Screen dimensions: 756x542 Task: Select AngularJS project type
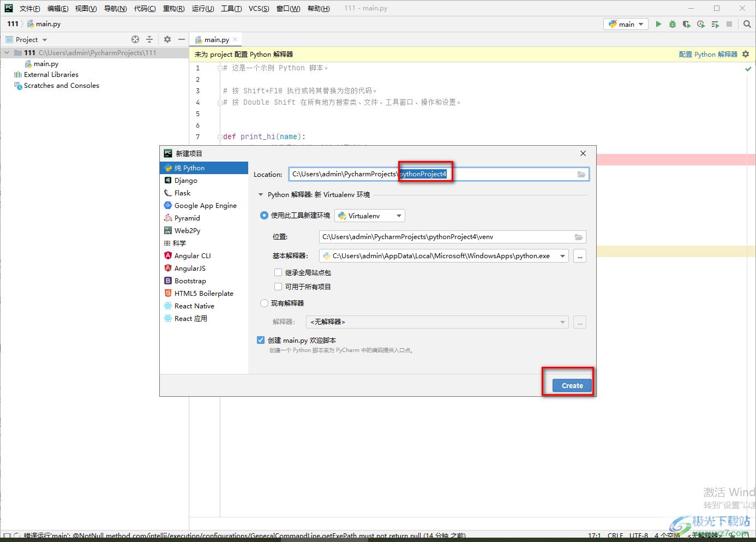pyautogui.click(x=204, y=269)
